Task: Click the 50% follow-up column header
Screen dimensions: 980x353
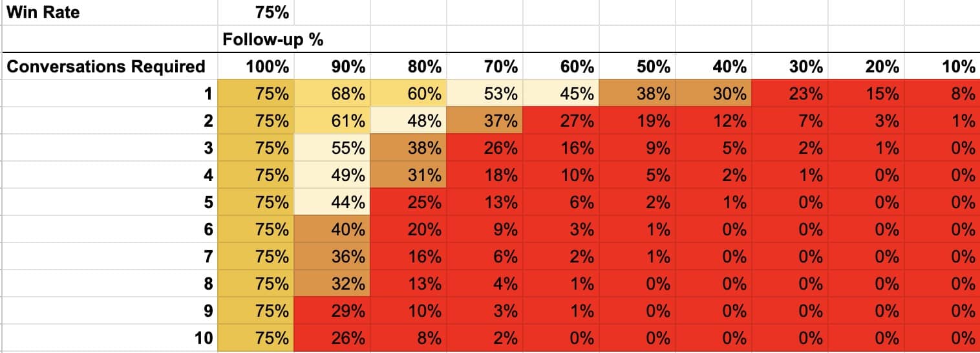Action: tap(637, 67)
